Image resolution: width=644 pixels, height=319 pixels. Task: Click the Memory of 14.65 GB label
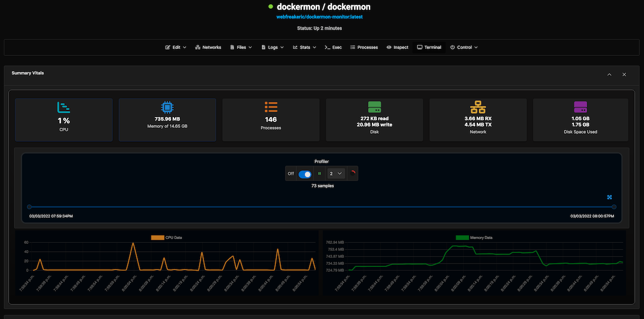click(167, 126)
